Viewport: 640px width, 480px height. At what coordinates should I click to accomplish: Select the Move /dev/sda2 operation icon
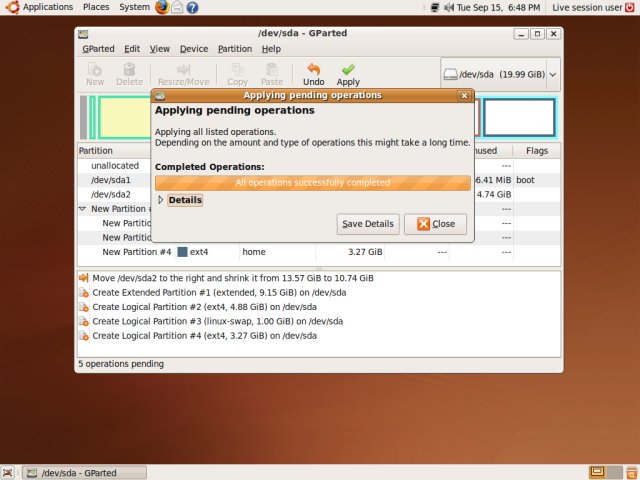(x=83, y=278)
